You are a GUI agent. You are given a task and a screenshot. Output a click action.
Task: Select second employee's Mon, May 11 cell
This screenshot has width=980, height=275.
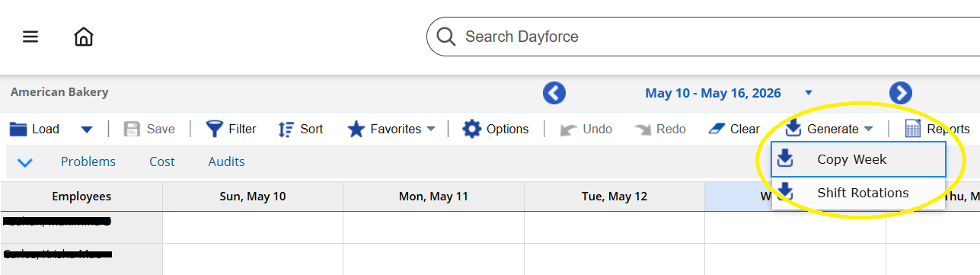click(x=433, y=259)
